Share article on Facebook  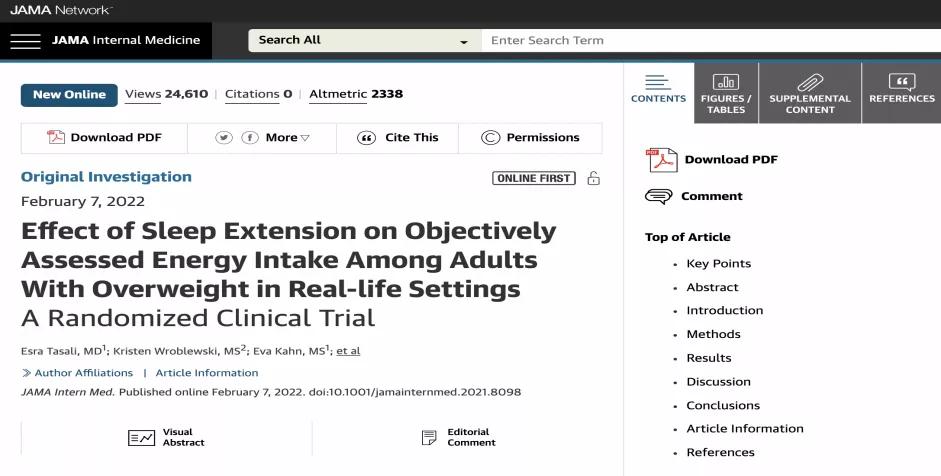(250, 137)
